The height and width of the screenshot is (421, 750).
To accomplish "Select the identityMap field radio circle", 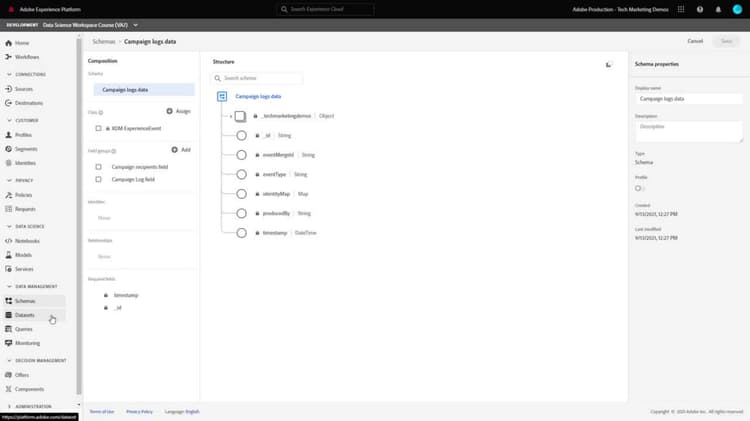I will [242, 194].
